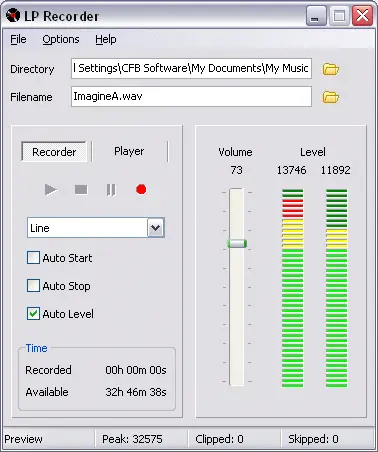Open the Help menu
The width and height of the screenshot is (378, 452).
click(106, 39)
